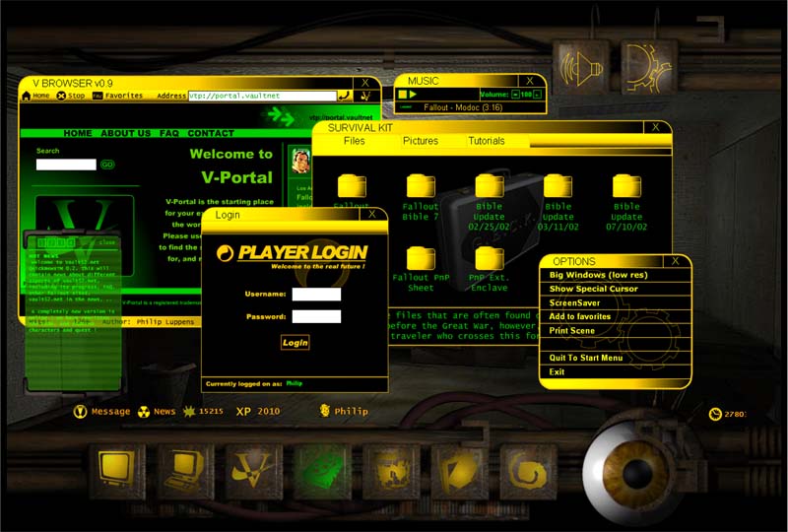The height and width of the screenshot is (532, 788).
Task: Click the Philip user head icon
Action: click(x=325, y=410)
